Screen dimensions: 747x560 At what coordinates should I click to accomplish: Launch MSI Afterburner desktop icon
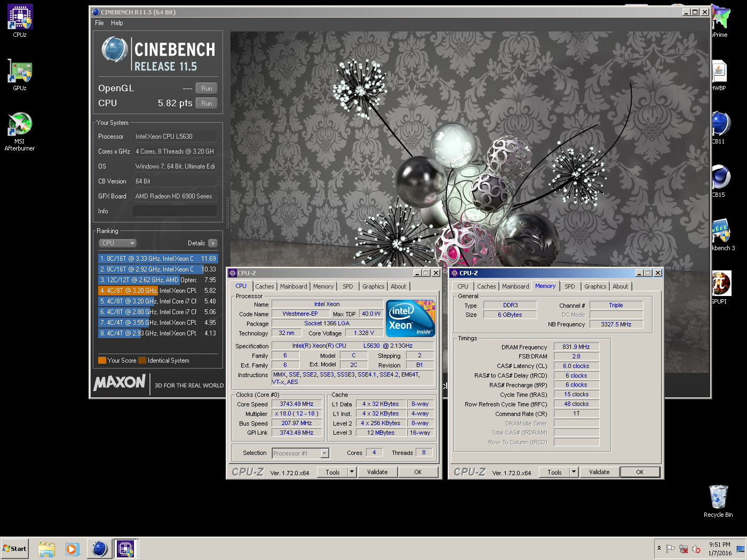click(x=20, y=131)
